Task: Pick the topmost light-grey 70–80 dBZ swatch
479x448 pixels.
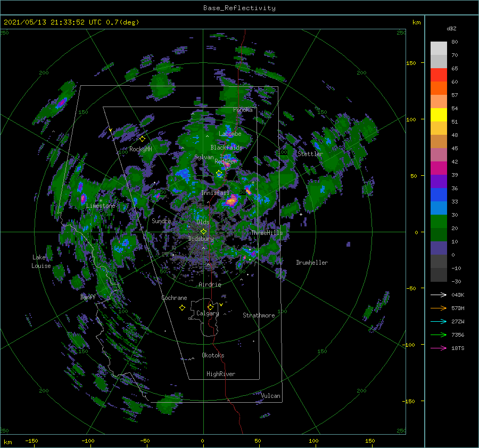Action: (x=439, y=48)
